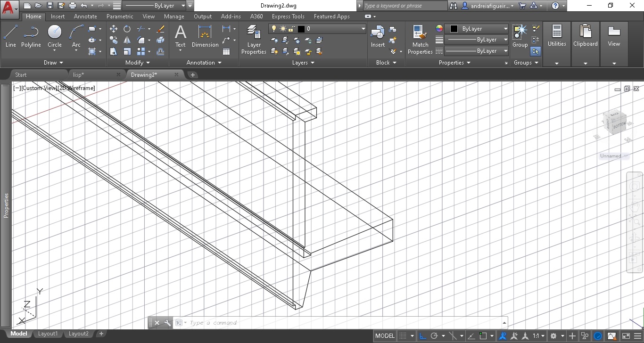The image size is (644, 343).
Task: Expand the Annotation panel dropdown
Action: click(204, 63)
